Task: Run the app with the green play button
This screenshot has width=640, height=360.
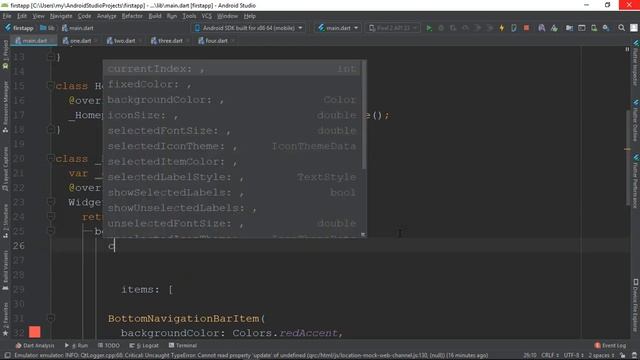Action: point(429,28)
